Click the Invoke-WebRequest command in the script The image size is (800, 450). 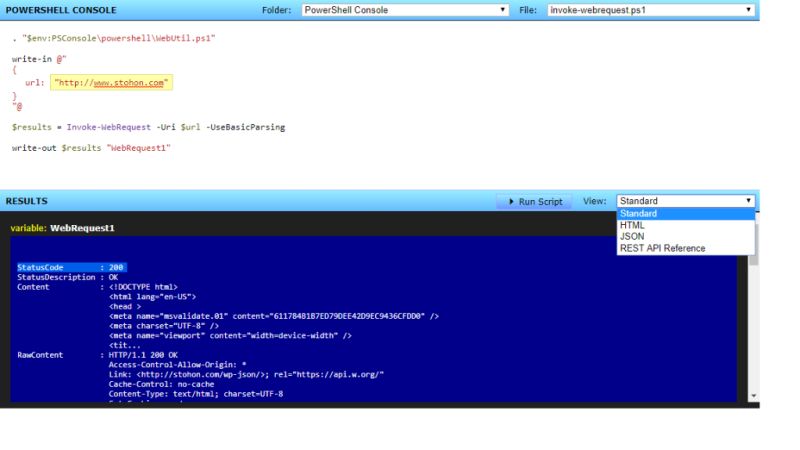click(109, 127)
